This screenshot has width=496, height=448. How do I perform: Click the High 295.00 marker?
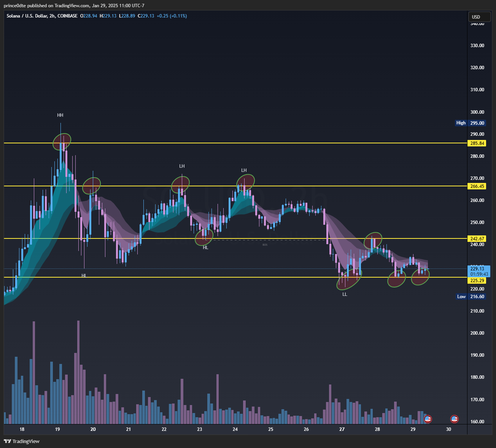click(x=471, y=123)
